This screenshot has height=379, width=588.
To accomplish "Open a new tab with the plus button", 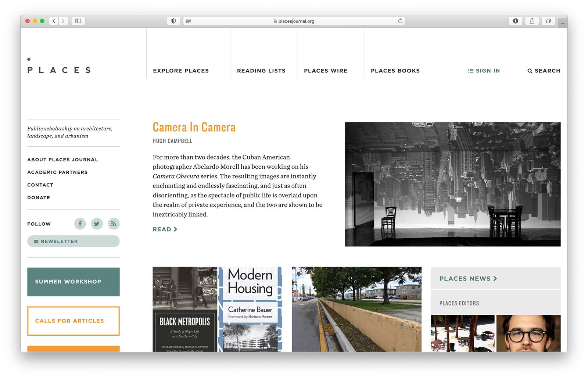I will point(563,23).
